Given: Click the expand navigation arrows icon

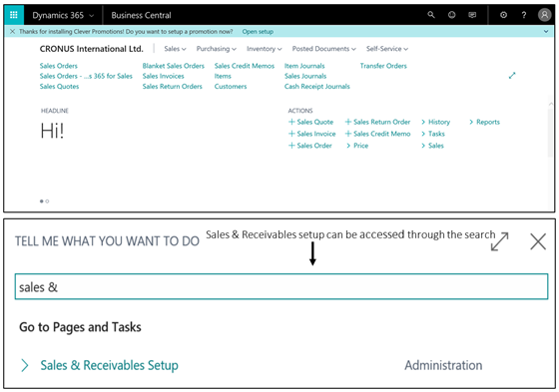Looking at the screenshot, I should click(512, 76).
